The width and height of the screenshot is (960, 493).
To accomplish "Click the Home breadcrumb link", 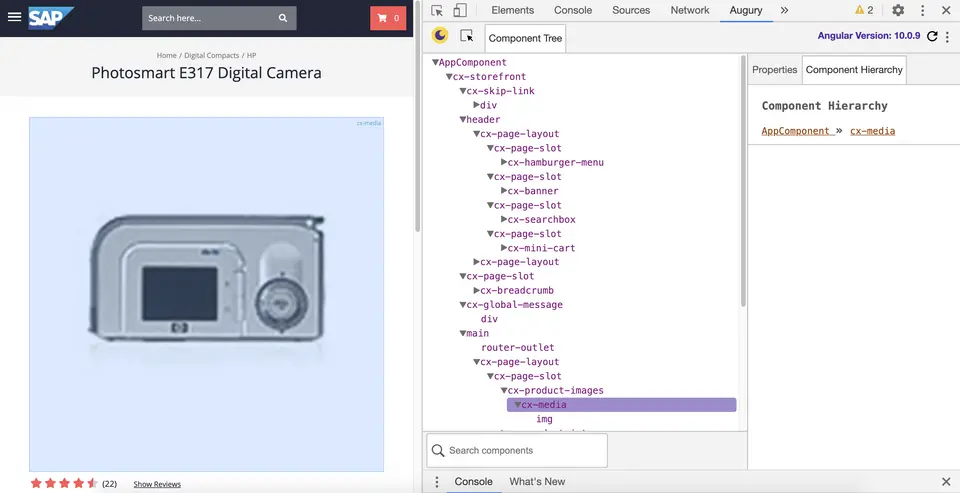I will point(167,55).
